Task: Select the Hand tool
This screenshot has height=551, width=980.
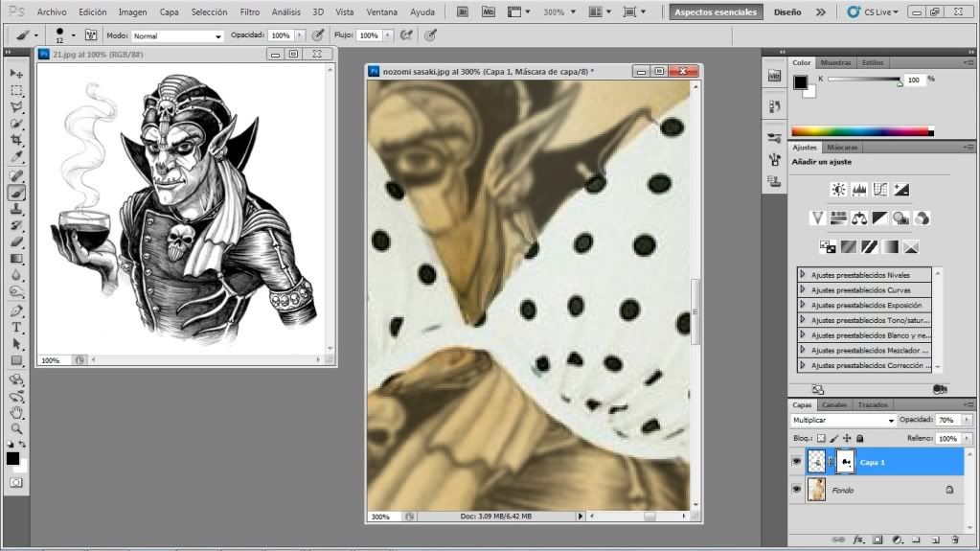Action: tap(16, 413)
